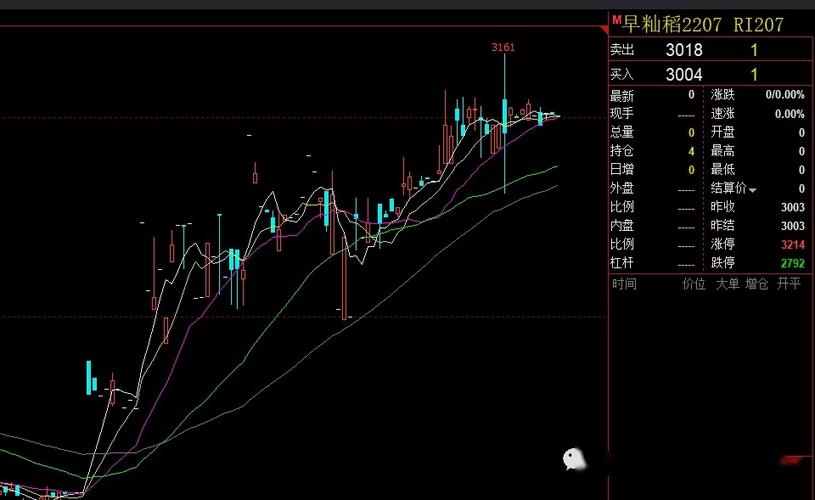Click the 昨收 previous close value 3003
Screen dimensions: 815x500
[792, 207]
